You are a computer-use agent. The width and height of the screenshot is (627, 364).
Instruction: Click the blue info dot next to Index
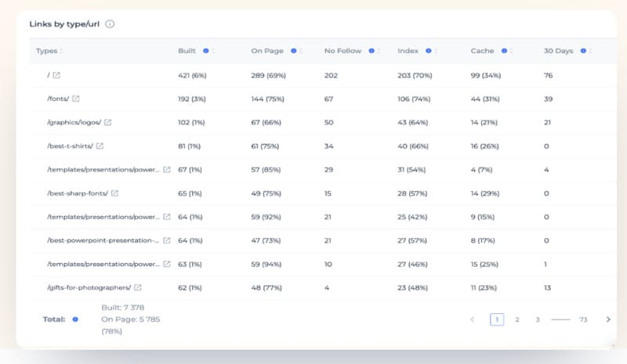click(x=428, y=51)
